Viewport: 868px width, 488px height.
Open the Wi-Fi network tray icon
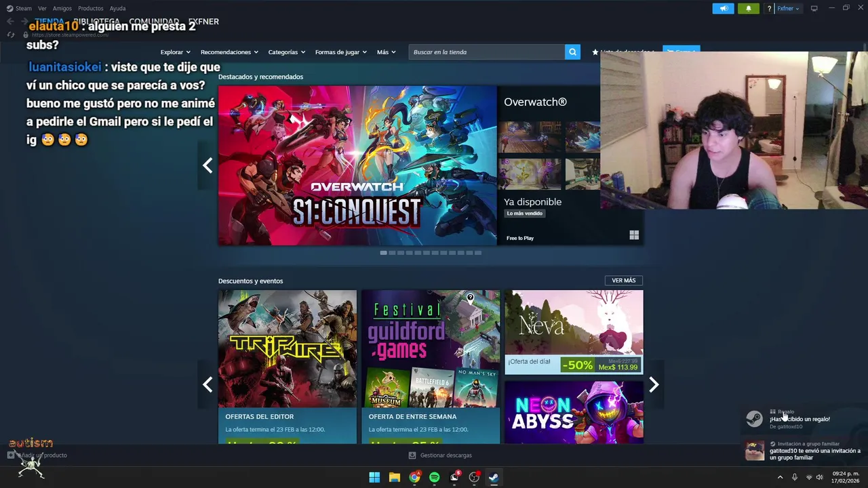(809, 477)
